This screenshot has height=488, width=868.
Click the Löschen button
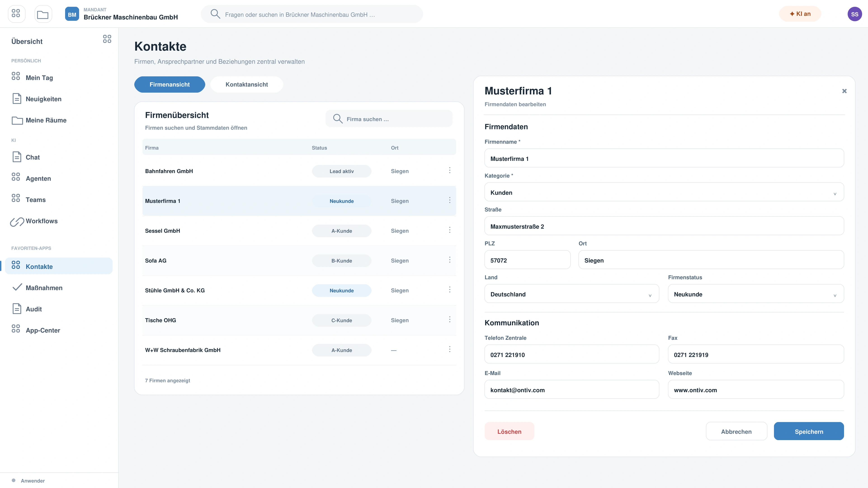click(509, 432)
